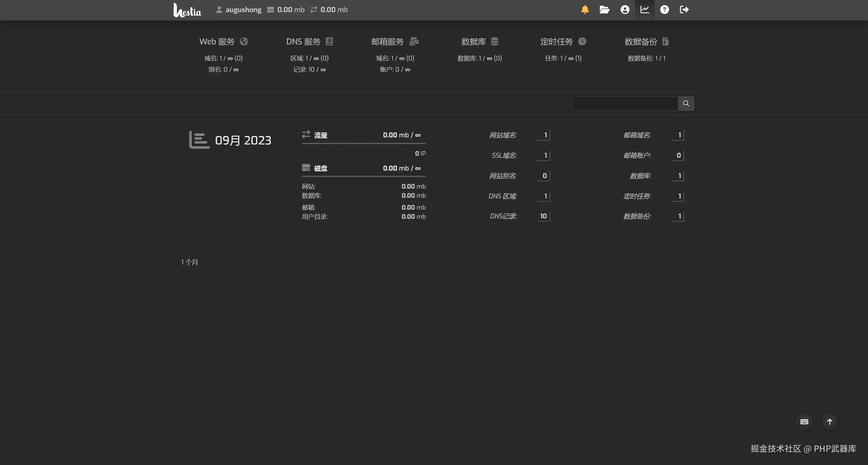Click the 09月 2023 statistics heading
This screenshot has height=465, width=868.
point(243,140)
